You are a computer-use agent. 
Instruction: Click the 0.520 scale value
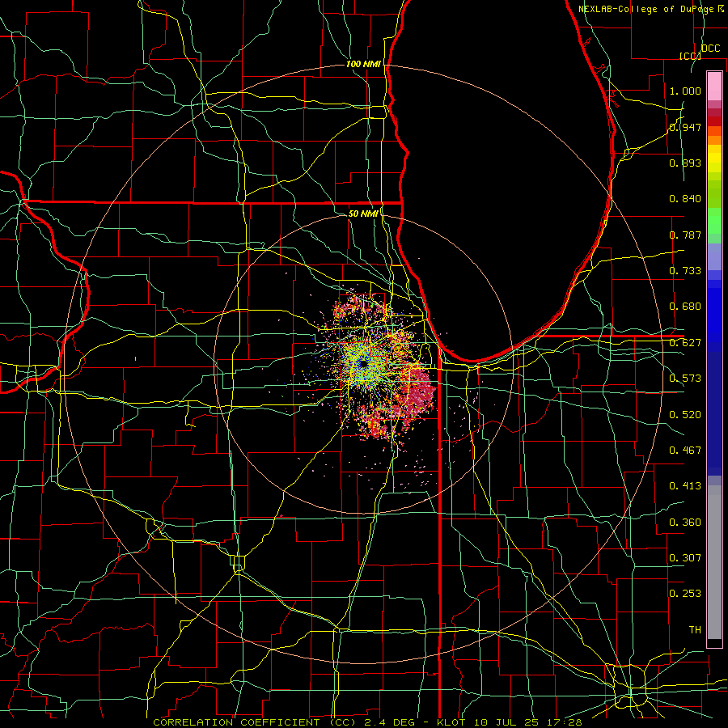pos(685,415)
